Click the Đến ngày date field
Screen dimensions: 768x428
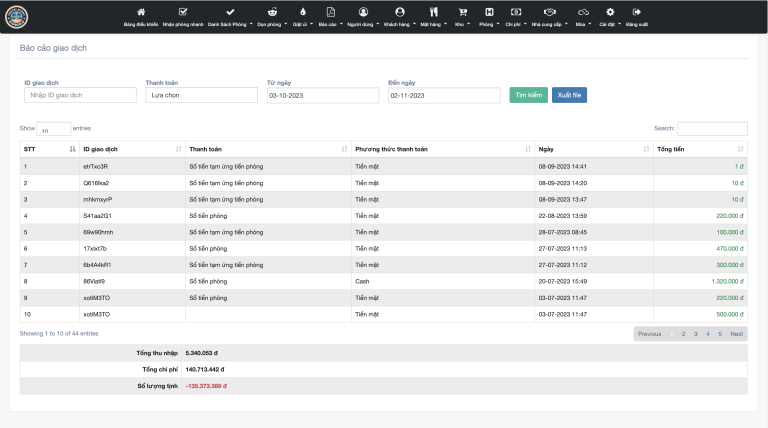[x=444, y=95]
